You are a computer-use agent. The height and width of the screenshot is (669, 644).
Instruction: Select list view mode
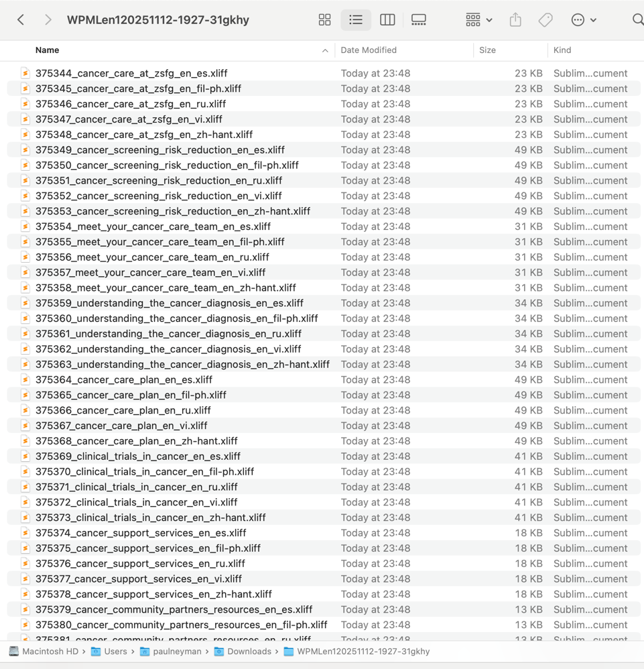click(x=356, y=19)
